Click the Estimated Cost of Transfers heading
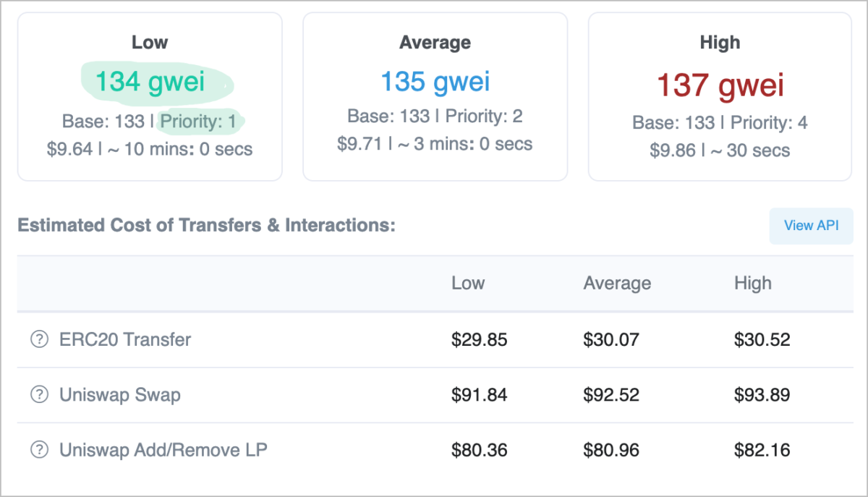868x497 pixels. click(207, 225)
